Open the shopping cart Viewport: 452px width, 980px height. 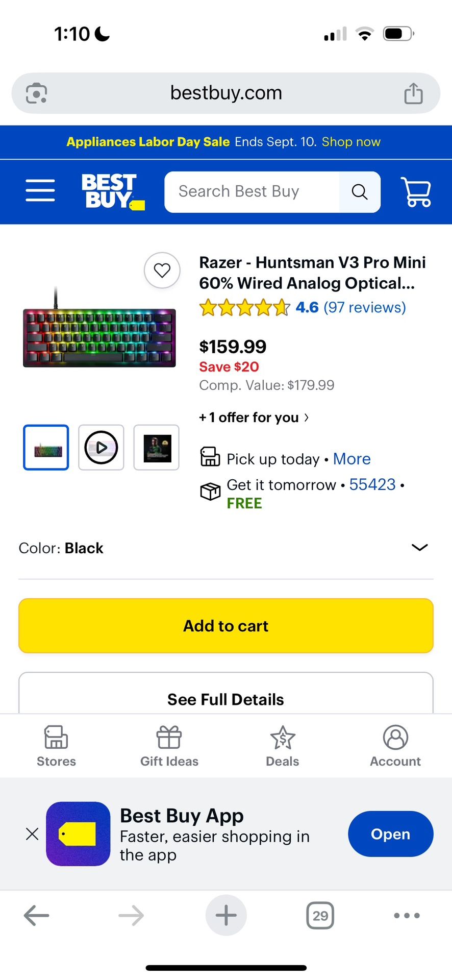[415, 191]
